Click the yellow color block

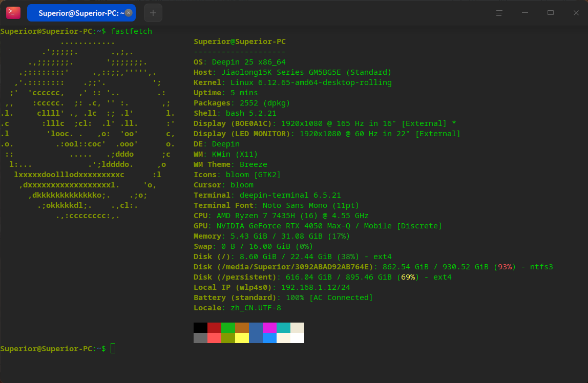click(242, 338)
